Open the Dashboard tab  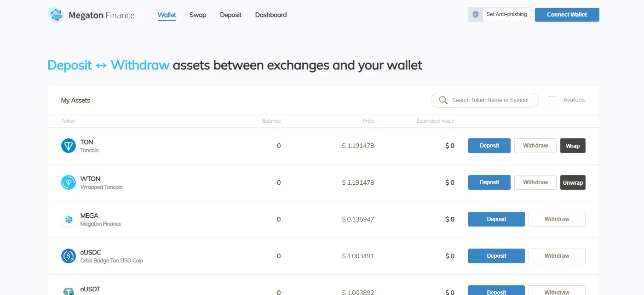[271, 15]
